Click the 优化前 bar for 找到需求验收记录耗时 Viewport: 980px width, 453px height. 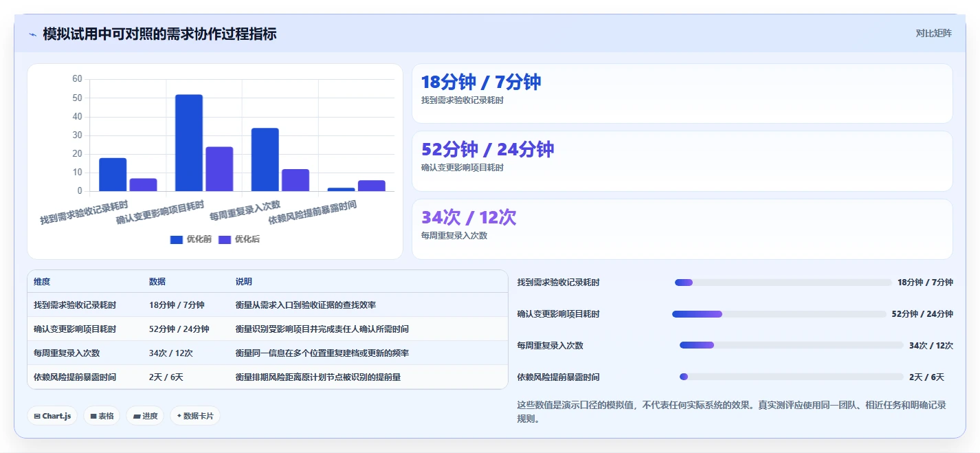coord(113,175)
